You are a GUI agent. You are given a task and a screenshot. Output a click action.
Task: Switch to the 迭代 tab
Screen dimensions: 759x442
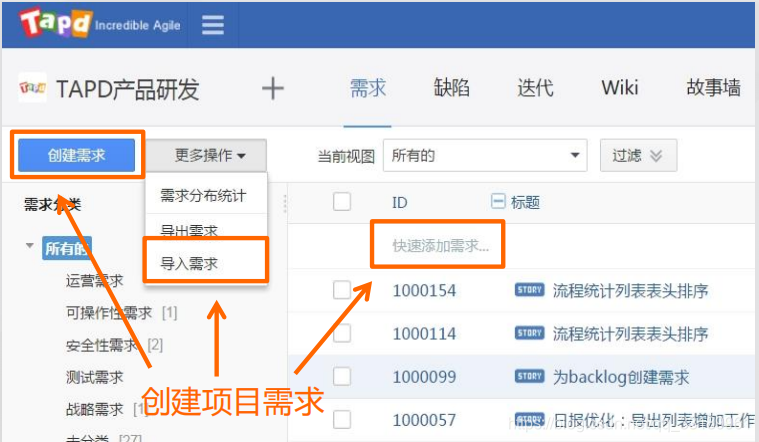pyautogui.click(x=535, y=88)
